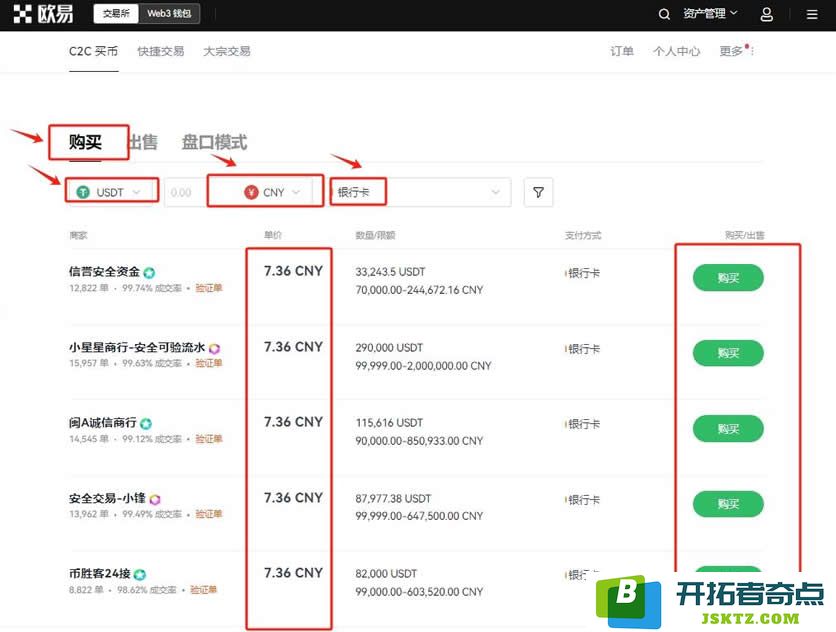Click limit 99,999.00-647,500.00 CNY

(419, 516)
